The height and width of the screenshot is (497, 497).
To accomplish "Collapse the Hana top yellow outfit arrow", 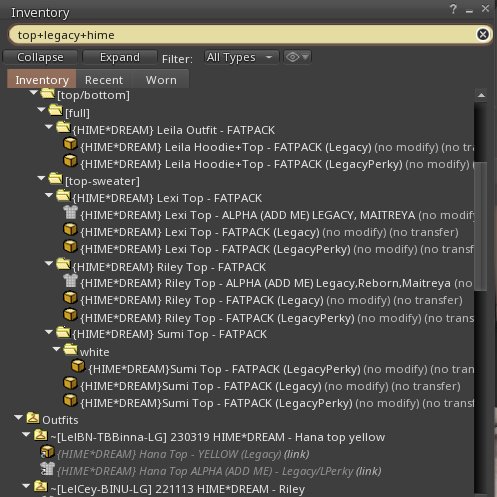I will pyautogui.click(x=26, y=434).
